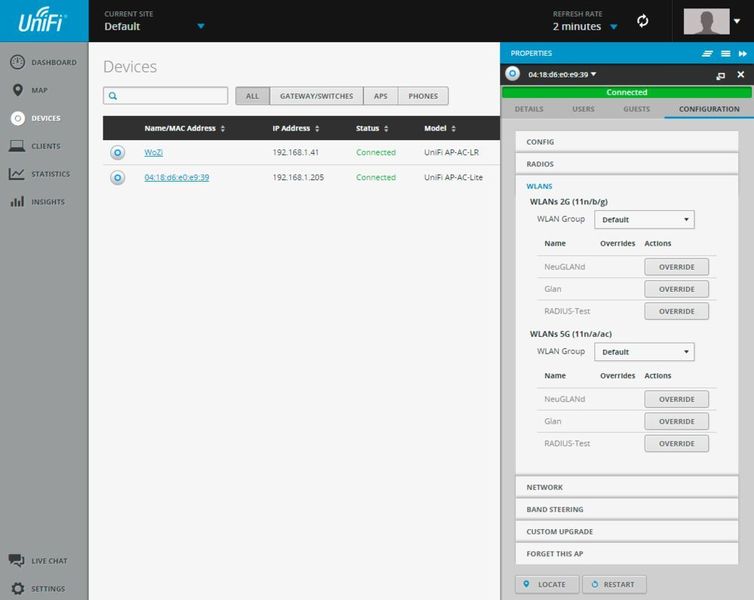Pop out the device properties panel
754x600 pixels.
point(720,75)
